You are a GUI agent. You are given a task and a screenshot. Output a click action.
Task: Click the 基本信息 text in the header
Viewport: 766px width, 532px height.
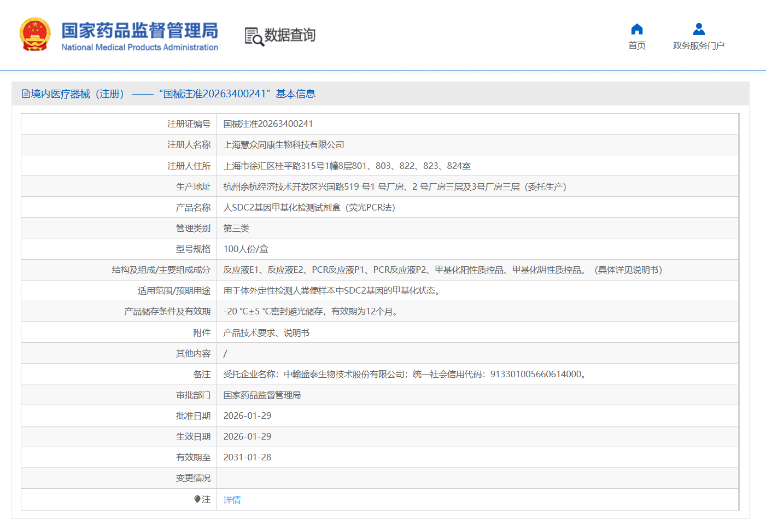tap(295, 94)
